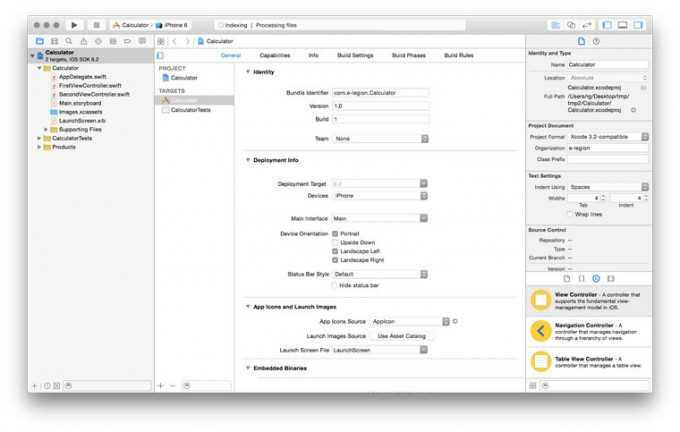The height and width of the screenshot is (432, 680).
Task: Open the Main Interface dropdown
Action: pos(380,219)
